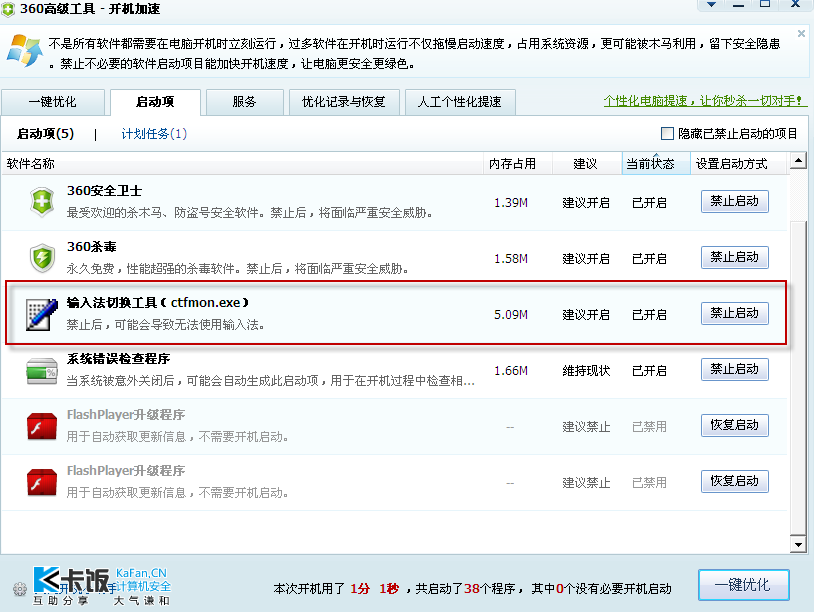Viewport: 814px width, 613px height.
Task: Switch to 计划任务(1) sub-tab
Action: tap(154, 134)
